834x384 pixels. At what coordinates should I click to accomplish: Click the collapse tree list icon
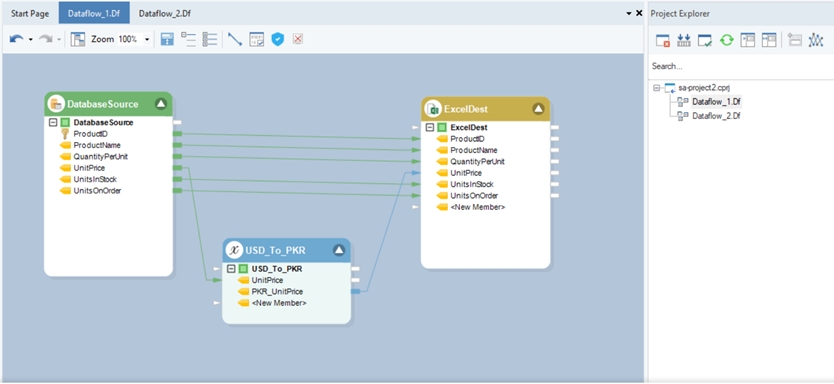(188, 39)
